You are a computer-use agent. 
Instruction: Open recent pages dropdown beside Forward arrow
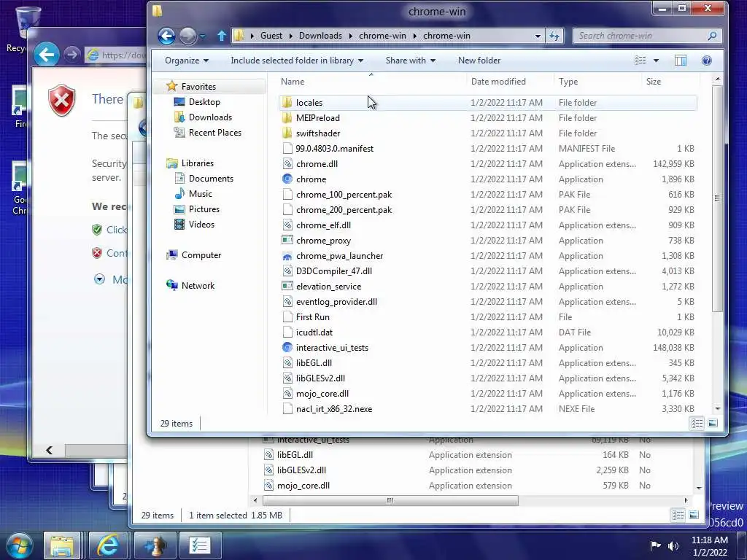click(203, 36)
